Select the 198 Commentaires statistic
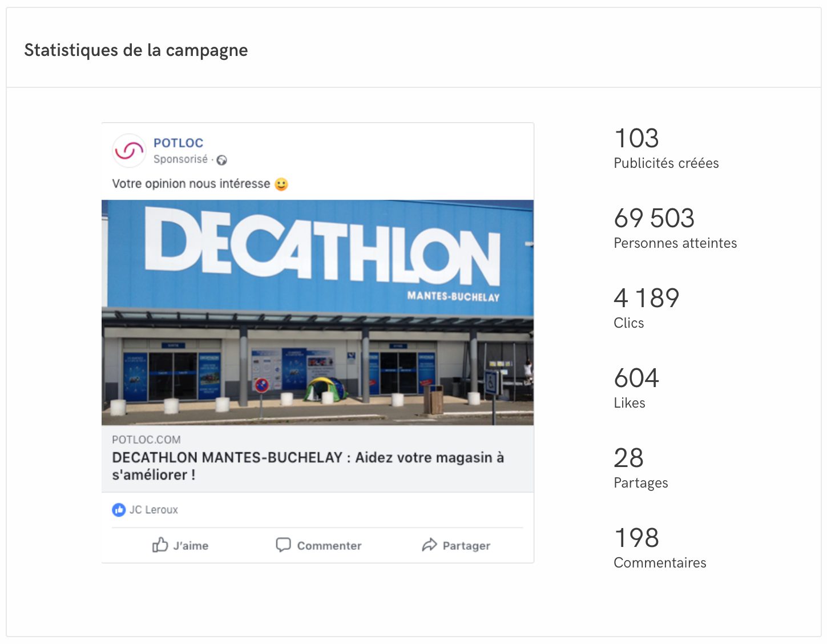The height and width of the screenshot is (644, 827). (660, 548)
